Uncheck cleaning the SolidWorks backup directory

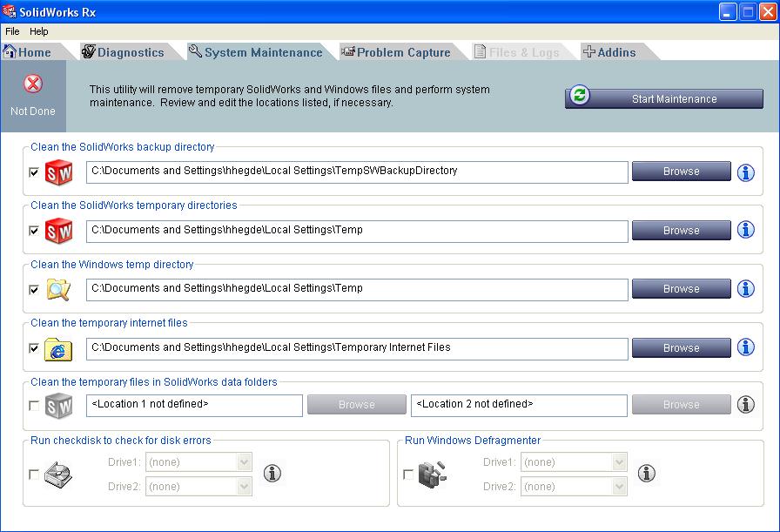(32, 171)
